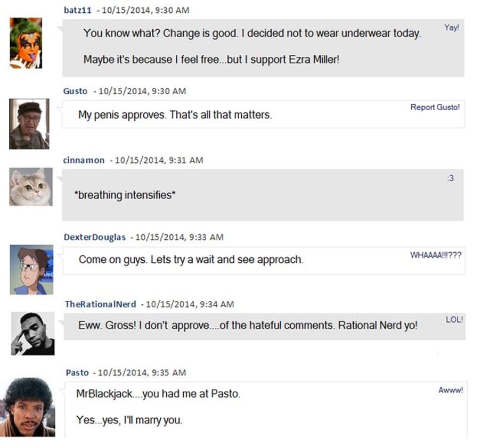Click "Yay!" on batz11's comment
This screenshot has height=448, width=490.
pos(451,28)
